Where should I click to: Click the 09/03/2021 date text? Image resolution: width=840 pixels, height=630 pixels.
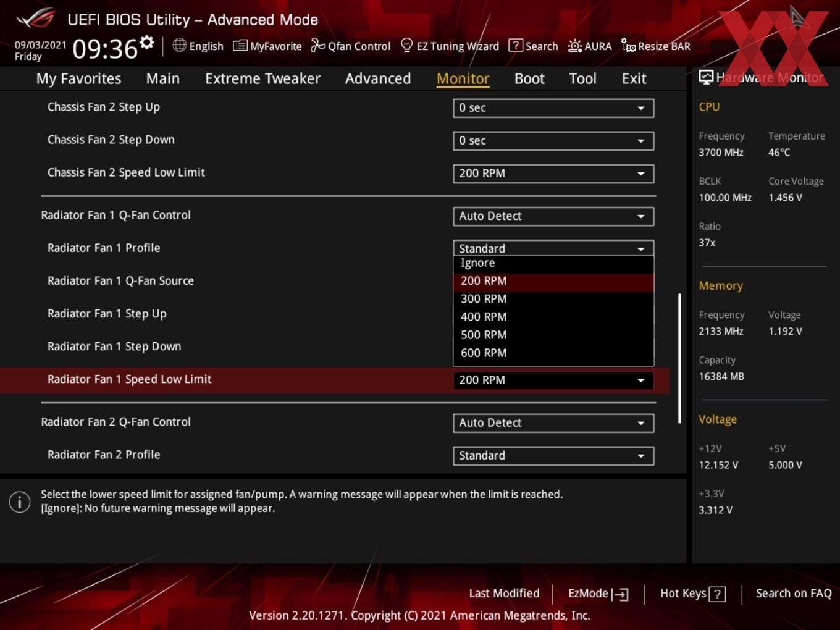(x=40, y=45)
